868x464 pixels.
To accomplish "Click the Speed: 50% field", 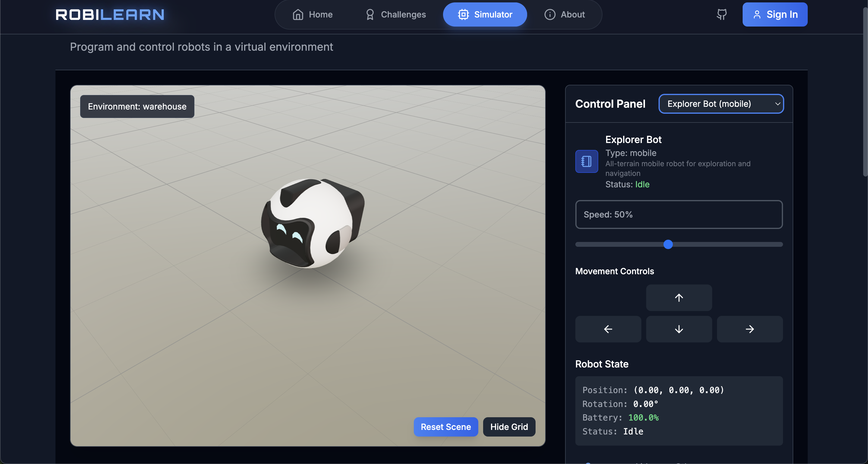I will click(x=679, y=215).
